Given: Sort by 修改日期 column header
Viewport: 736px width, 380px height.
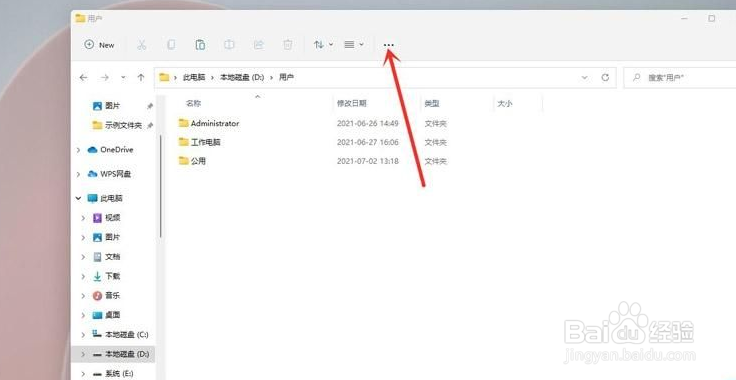Looking at the screenshot, I should click(352, 103).
